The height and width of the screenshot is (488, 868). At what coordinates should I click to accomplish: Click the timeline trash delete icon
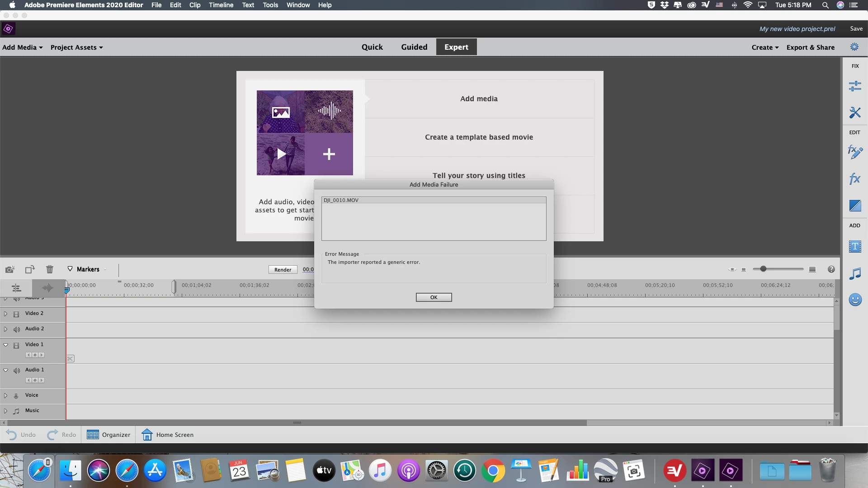point(50,269)
